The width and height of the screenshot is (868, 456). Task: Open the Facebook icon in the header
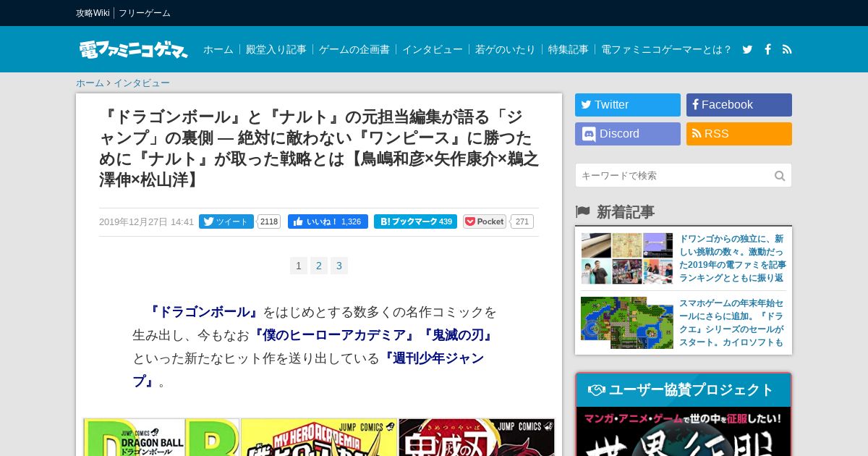coord(767,49)
